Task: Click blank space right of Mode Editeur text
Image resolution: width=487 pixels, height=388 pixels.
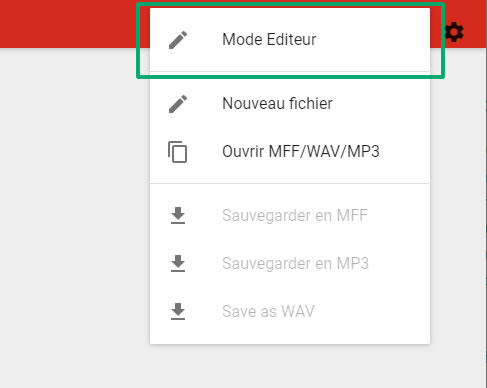Action: pos(372,40)
